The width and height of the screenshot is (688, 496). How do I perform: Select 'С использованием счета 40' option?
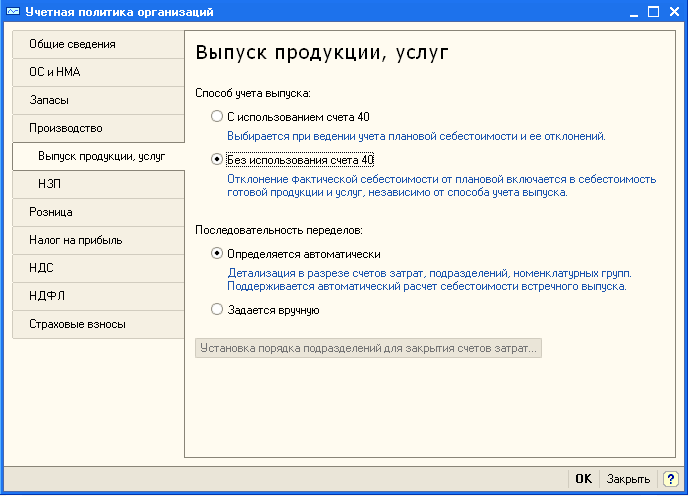(x=218, y=117)
